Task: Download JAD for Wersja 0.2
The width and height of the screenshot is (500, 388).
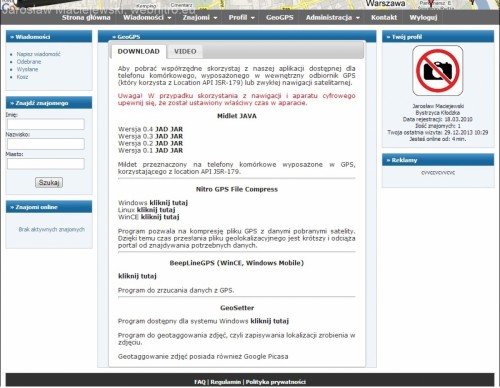Action: click(x=162, y=143)
